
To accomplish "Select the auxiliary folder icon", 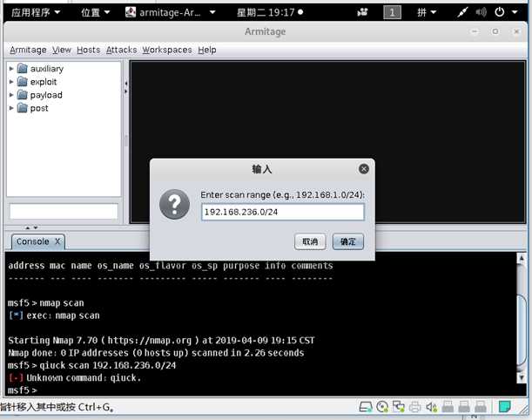I will tap(23, 69).
